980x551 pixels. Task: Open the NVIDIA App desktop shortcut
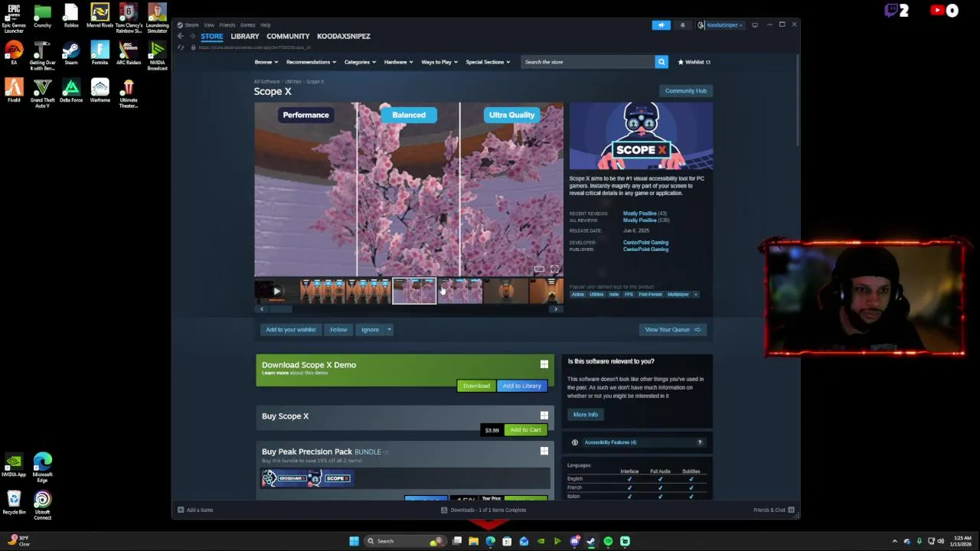coord(14,465)
